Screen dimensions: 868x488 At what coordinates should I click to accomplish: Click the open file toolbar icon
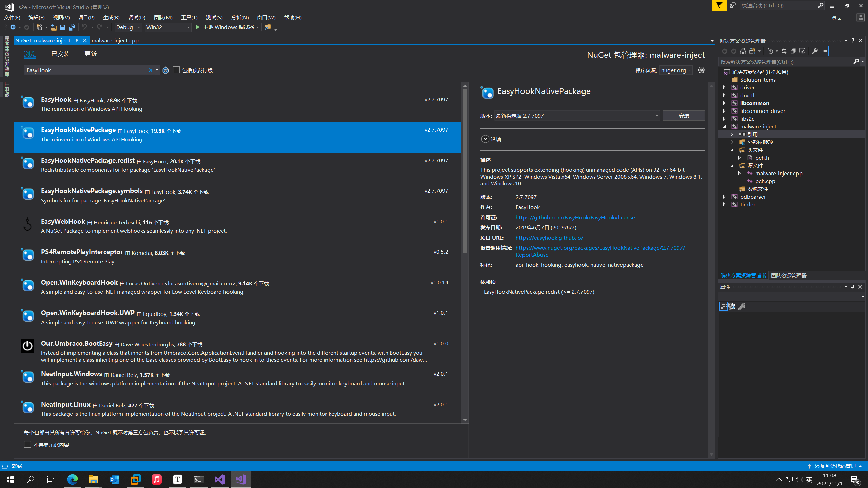[x=54, y=27]
